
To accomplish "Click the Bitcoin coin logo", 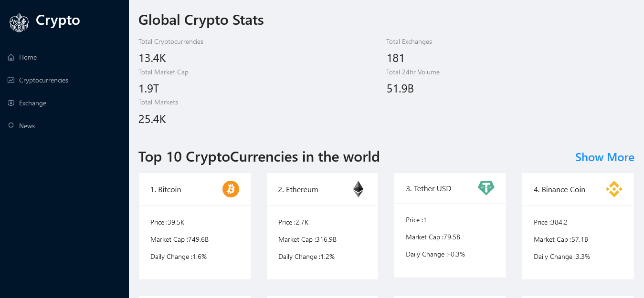I will coord(231,189).
